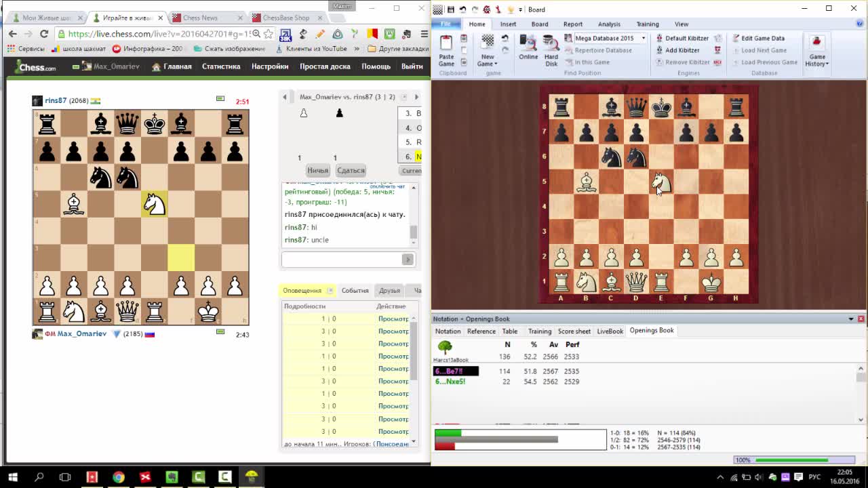Open New Game in ChessBase ribbon
The height and width of the screenshot is (488, 868).
coord(488,51)
